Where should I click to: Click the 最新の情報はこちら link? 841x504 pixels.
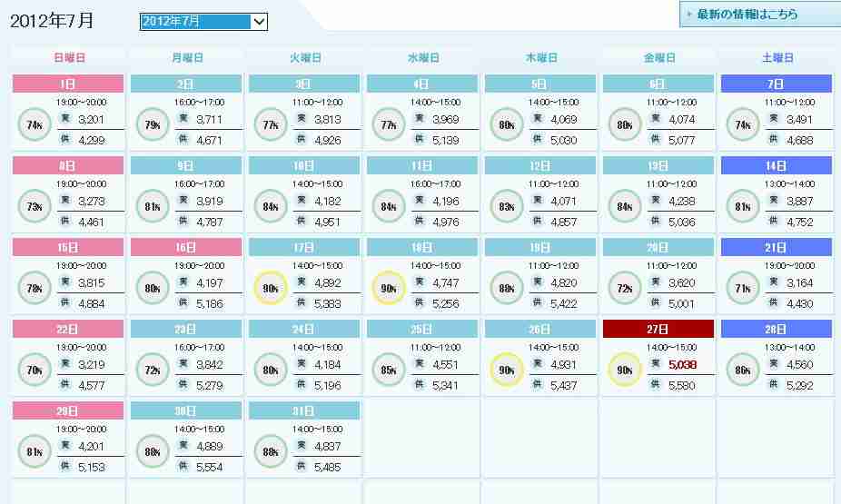[x=747, y=15]
